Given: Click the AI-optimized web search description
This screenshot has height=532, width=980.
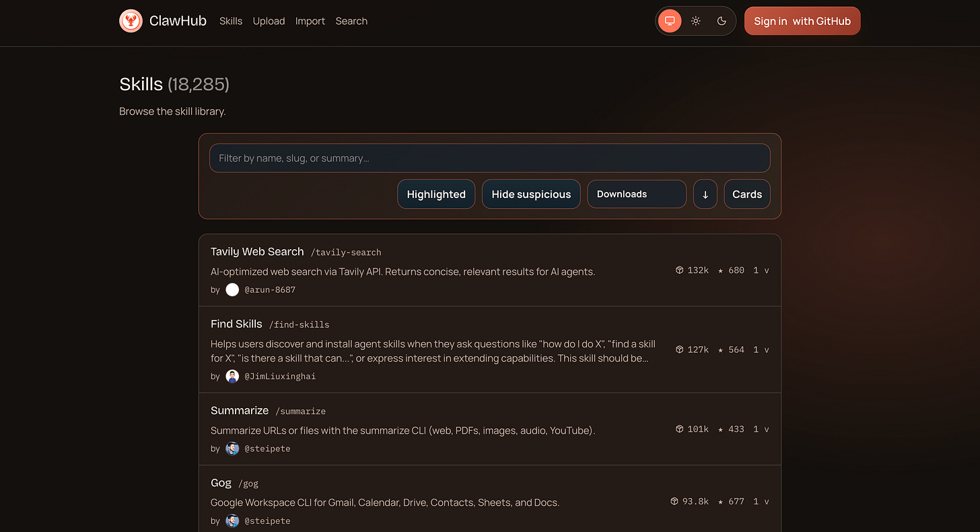Looking at the screenshot, I should [x=403, y=271].
